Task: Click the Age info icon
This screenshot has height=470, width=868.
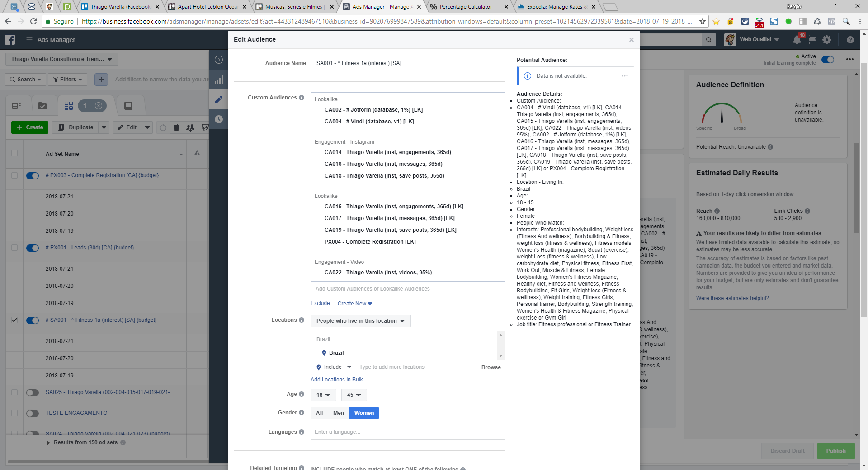Action: click(x=302, y=394)
